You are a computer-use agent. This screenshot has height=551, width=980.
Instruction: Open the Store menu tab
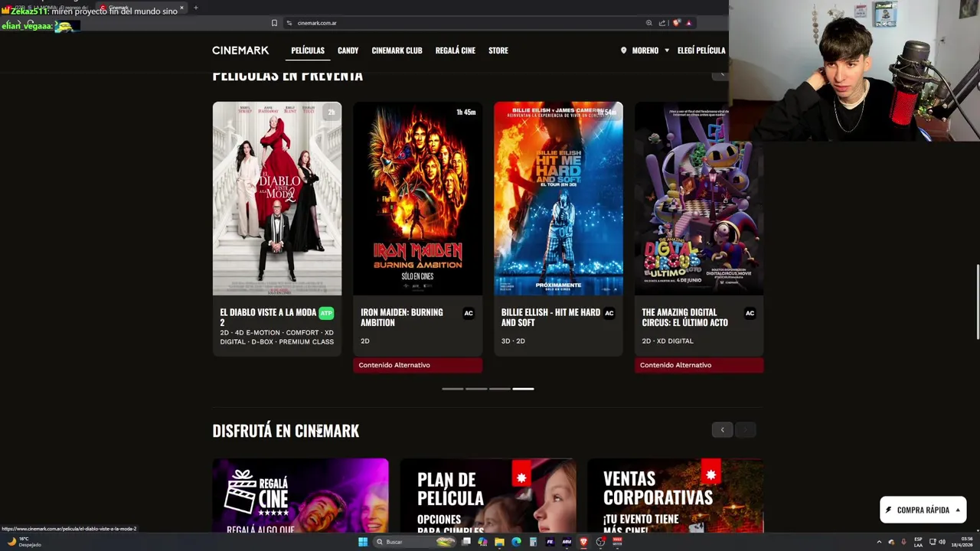tap(498, 51)
